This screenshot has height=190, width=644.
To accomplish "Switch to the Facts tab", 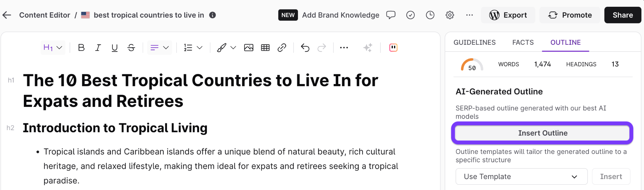I will point(523,43).
